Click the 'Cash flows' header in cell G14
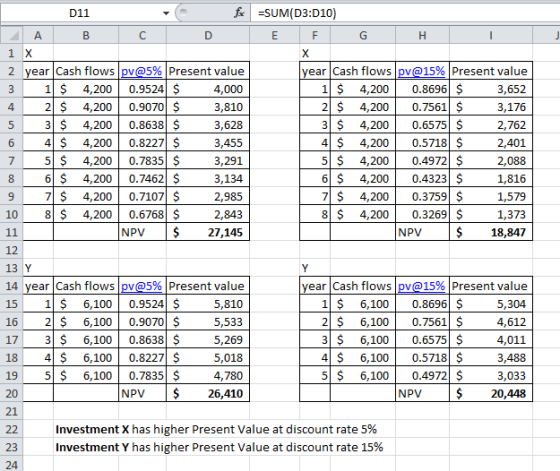Image resolution: width=560 pixels, height=471 pixels. (x=363, y=286)
